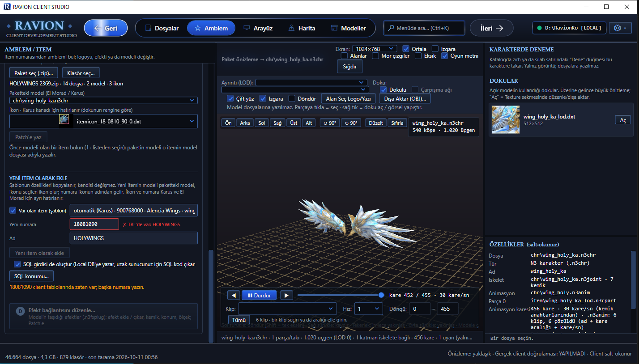This screenshot has width=639, height=364.
Task: Choose a folder with Klasör seç...
Action: [81, 73]
